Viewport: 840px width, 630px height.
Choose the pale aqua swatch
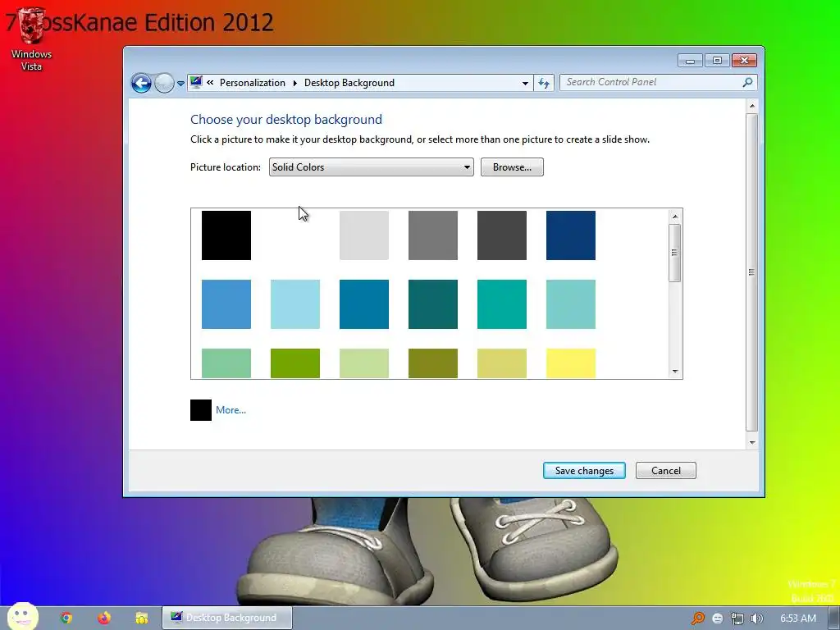[571, 304]
